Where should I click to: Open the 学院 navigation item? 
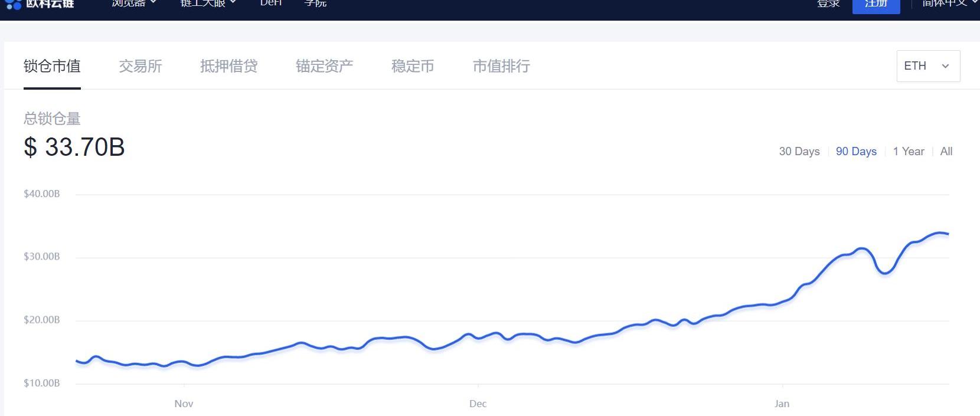[x=315, y=4]
